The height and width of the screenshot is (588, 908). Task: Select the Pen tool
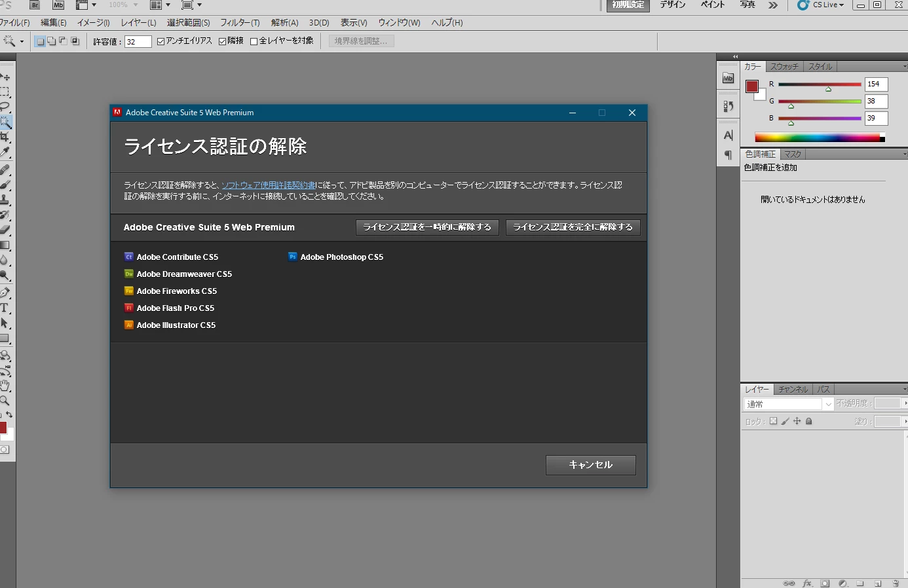click(5, 293)
